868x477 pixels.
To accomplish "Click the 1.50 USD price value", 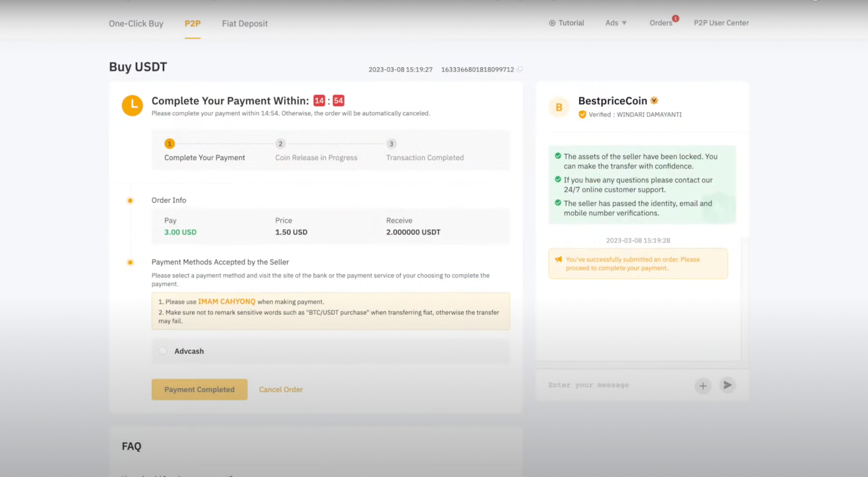I will 291,232.
